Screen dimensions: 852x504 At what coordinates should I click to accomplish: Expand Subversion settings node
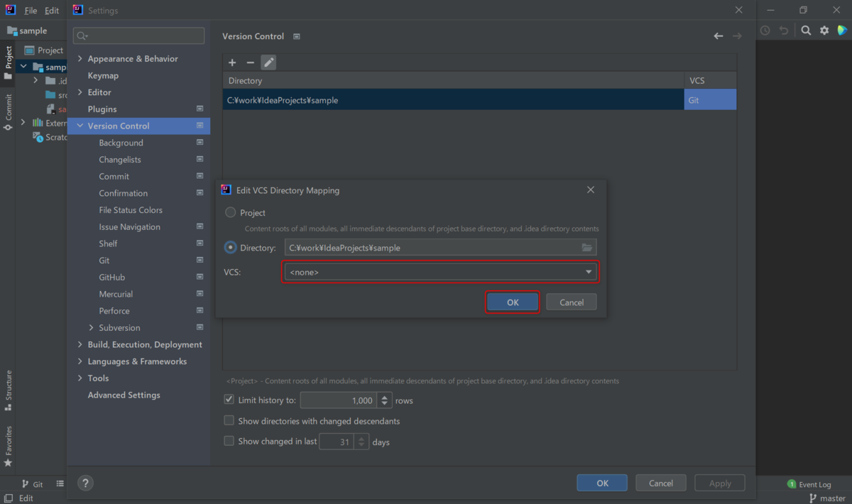(x=91, y=328)
